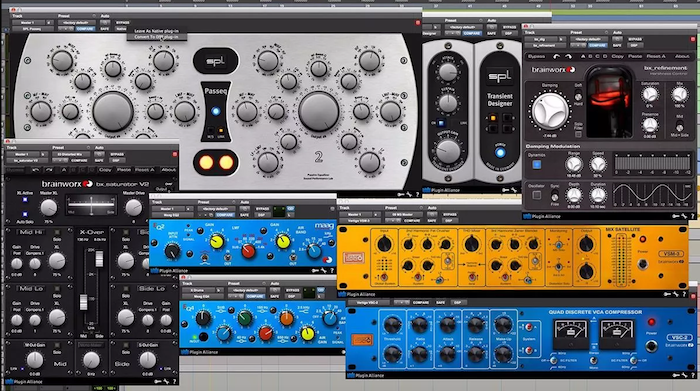The image size is (700, 391).
Task: Click the help question mark in bx_refinement footer
Action: (693, 216)
